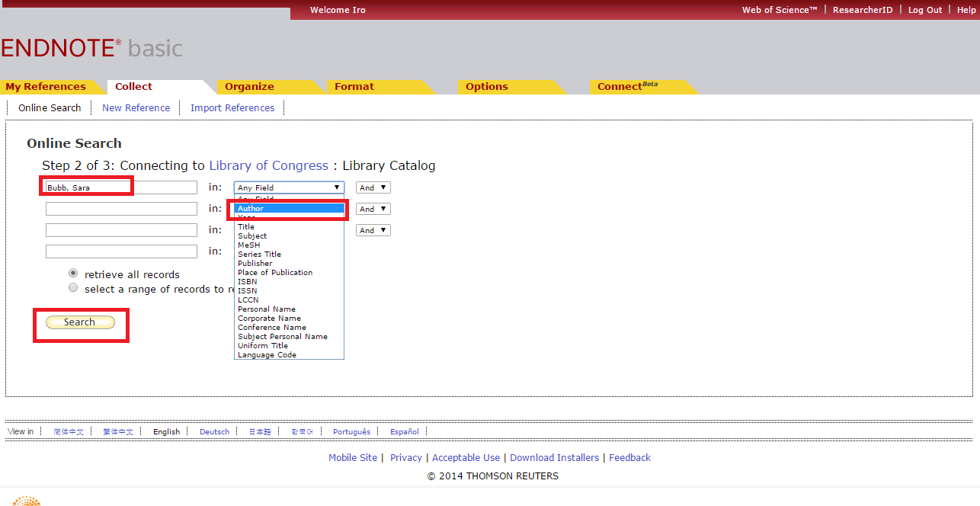980x506 pixels.
Task: Click the EndNote basic logo
Action: point(91,48)
